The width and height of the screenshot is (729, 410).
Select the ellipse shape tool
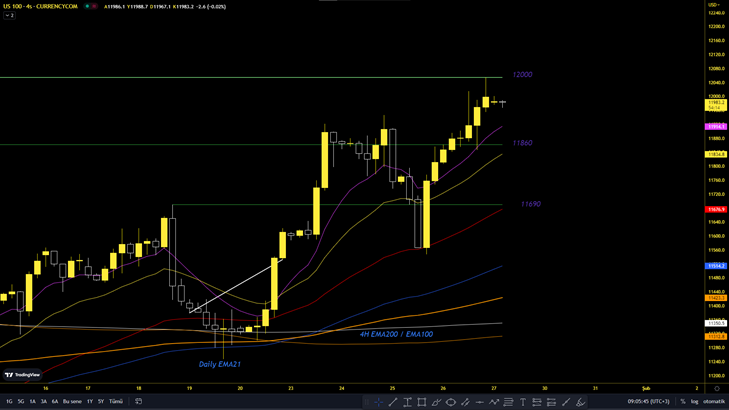[451, 402]
